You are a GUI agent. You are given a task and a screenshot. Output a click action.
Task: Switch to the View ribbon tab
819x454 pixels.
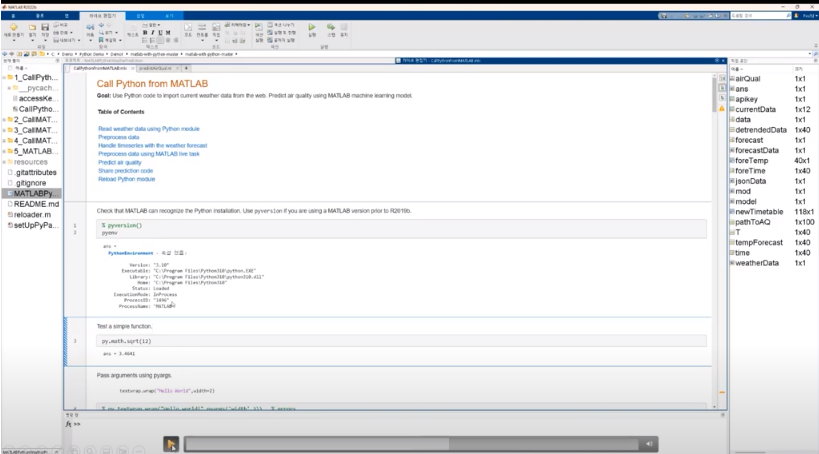tap(169, 16)
